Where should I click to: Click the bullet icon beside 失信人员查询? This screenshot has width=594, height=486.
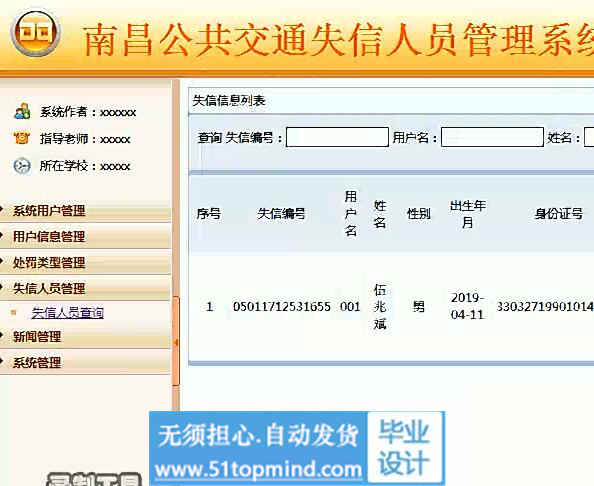14,313
